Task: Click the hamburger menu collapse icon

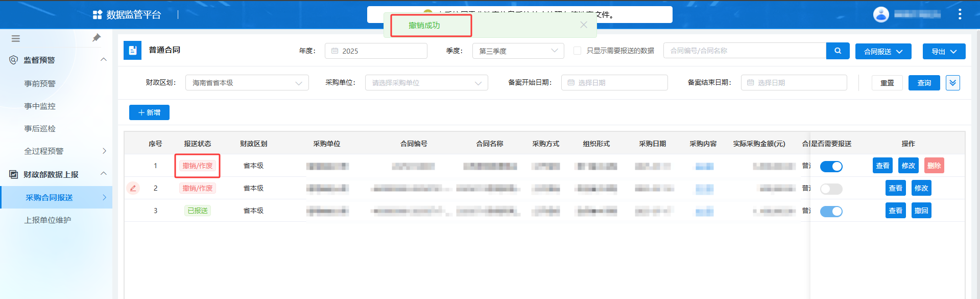Action: (16, 39)
